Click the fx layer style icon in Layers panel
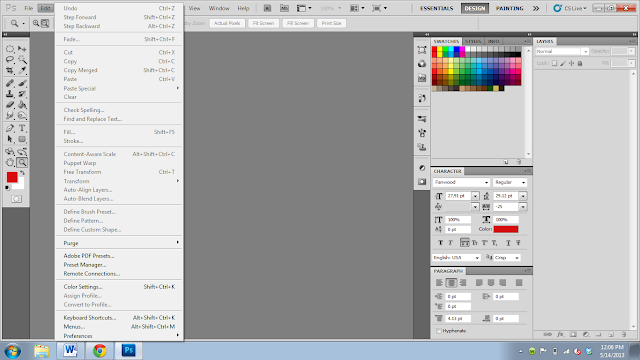Image resolution: width=640 pixels, height=360 pixels. tap(560, 334)
